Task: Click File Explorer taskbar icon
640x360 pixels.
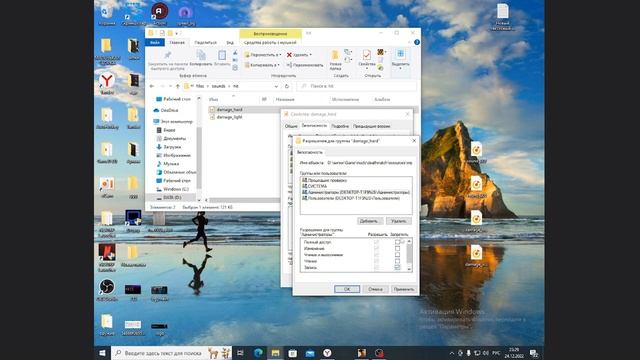Action: [x=276, y=353]
